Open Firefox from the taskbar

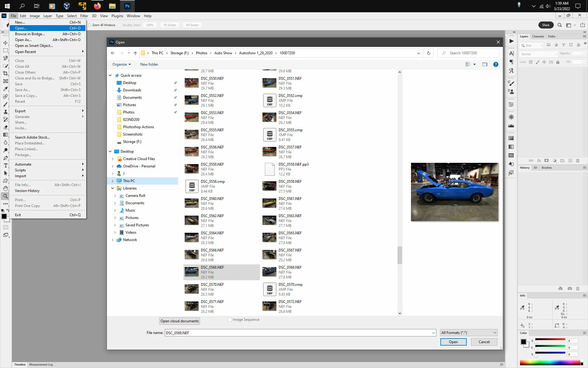pos(97,6)
